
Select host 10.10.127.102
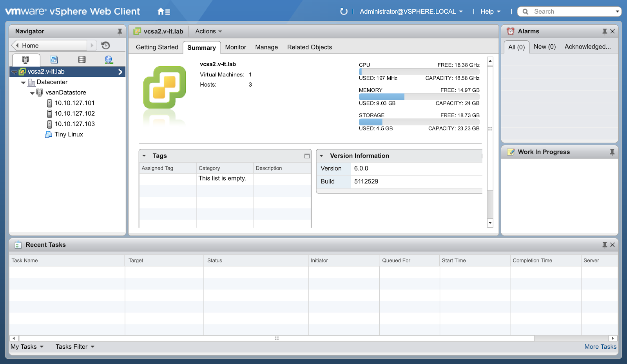tap(74, 114)
